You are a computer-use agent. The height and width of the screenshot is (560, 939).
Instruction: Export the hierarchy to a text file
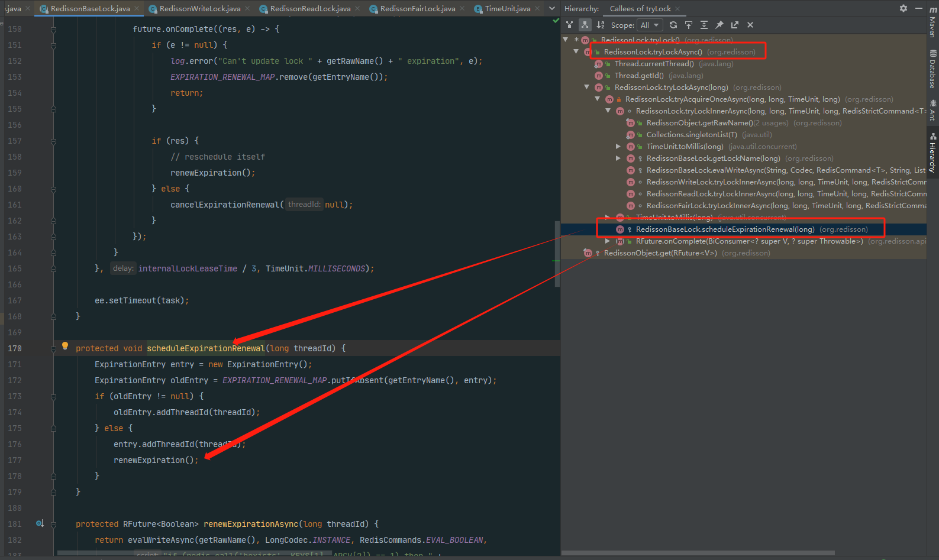735,25
